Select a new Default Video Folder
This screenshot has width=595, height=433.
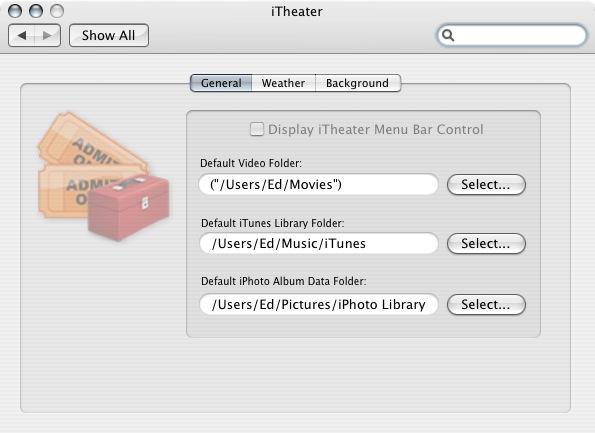click(x=486, y=184)
